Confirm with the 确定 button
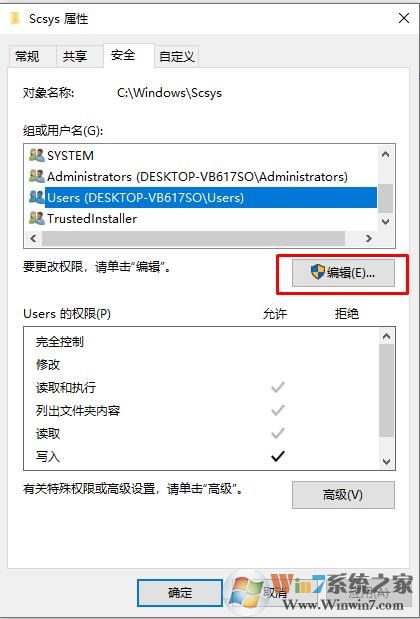The width and height of the screenshot is (420, 619). [180, 593]
